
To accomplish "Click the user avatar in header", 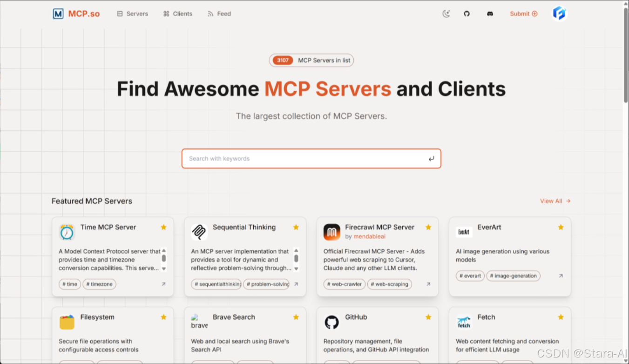I will coord(559,13).
